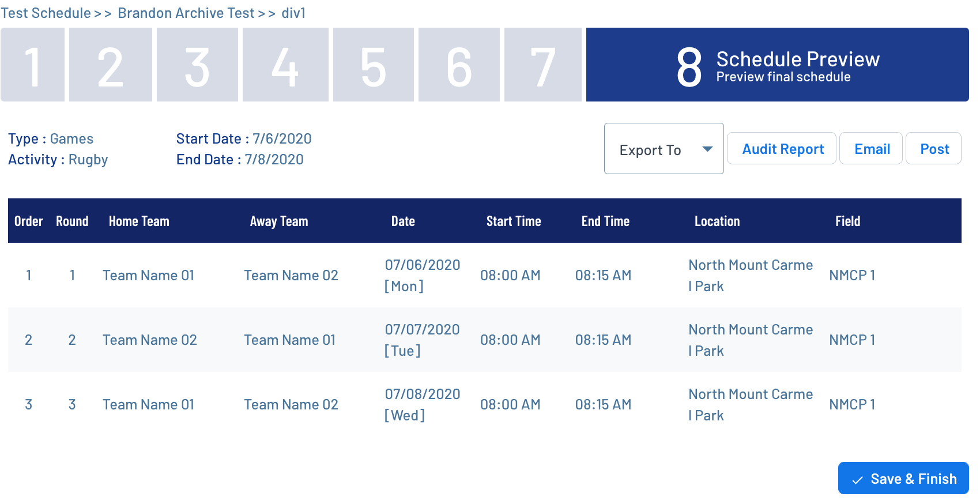Go to wizard step 1
Image resolution: width=980 pixels, height=504 pixels.
pos(32,65)
